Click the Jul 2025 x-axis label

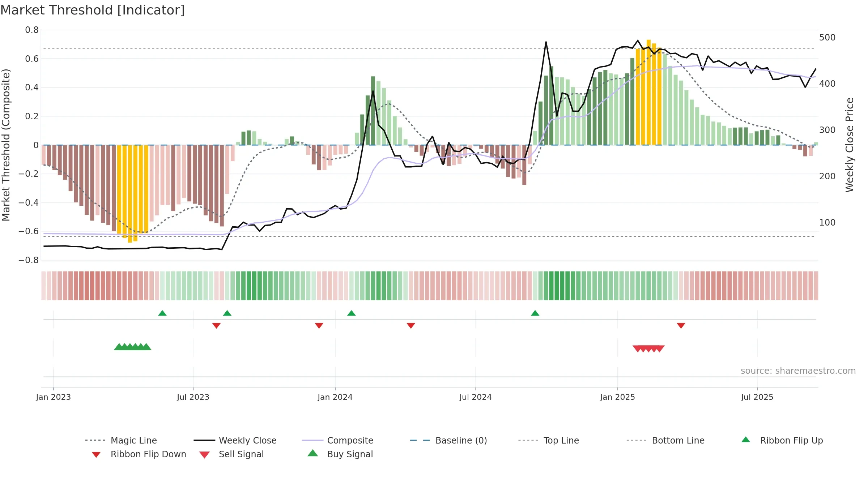tap(757, 397)
